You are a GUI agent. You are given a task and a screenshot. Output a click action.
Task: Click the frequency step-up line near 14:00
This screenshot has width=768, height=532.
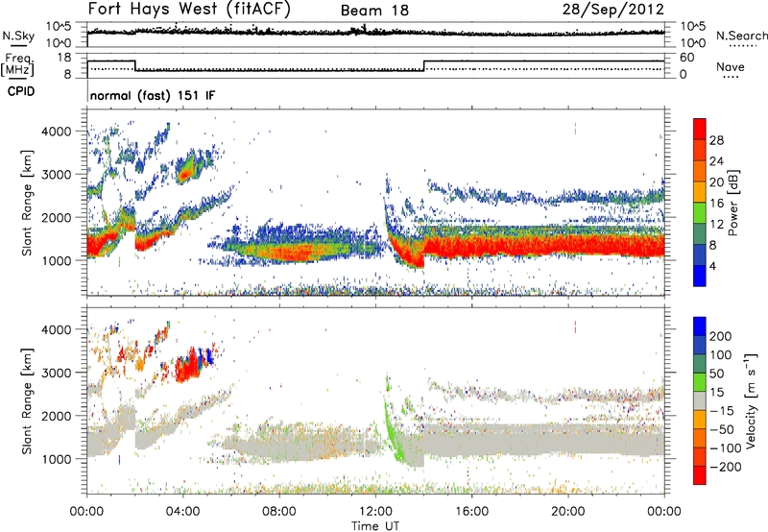coord(423,65)
